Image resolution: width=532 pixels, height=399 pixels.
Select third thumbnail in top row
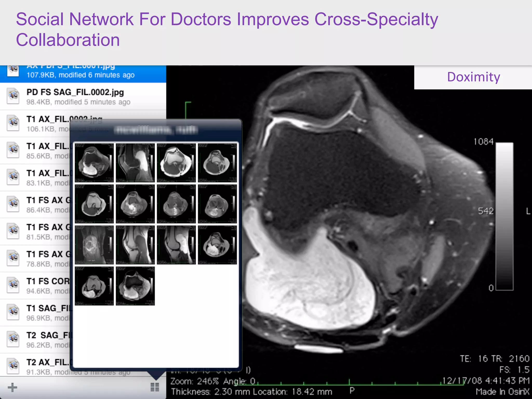click(x=176, y=163)
